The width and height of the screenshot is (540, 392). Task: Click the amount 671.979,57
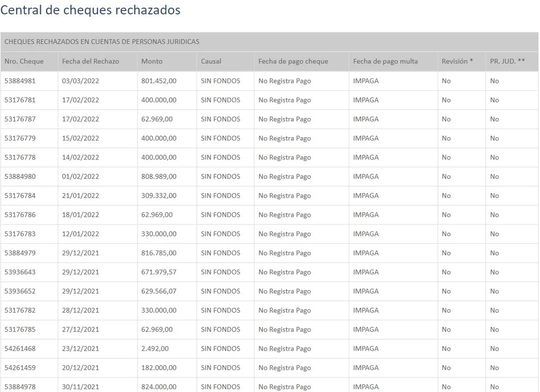click(159, 272)
